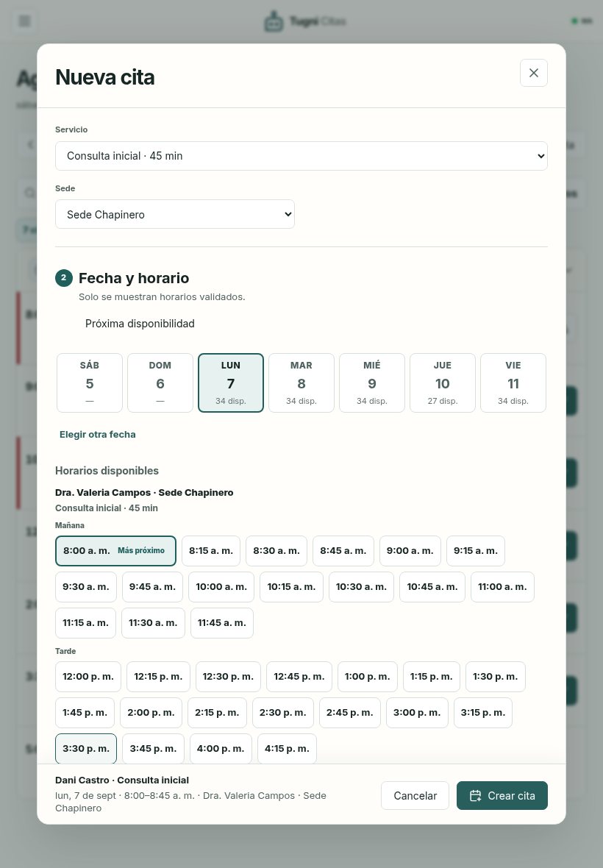Choose Friday 11 date card
Image resolution: width=603 pixels, height=868 pixels.
(x=513, y=383)
